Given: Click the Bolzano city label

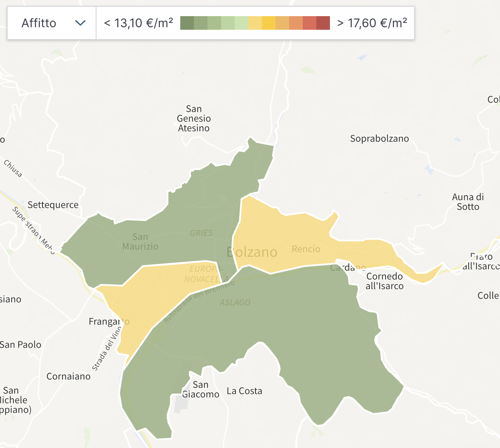Looking at the screenshot, I should (x=252, y=252).
